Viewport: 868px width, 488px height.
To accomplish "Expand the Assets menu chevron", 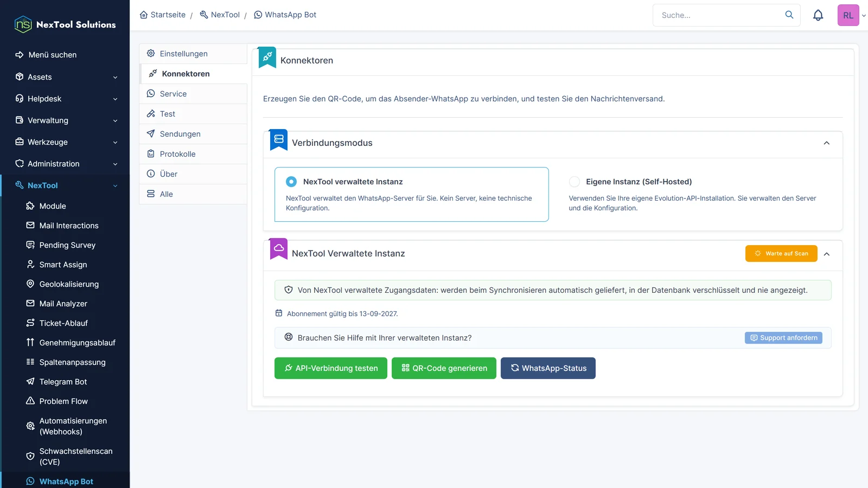I will 115,78.
